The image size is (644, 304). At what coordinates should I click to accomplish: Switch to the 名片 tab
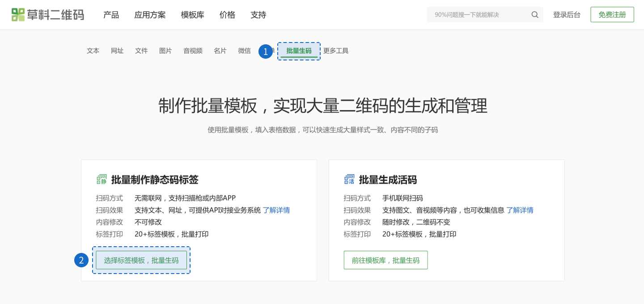(220, 51)
